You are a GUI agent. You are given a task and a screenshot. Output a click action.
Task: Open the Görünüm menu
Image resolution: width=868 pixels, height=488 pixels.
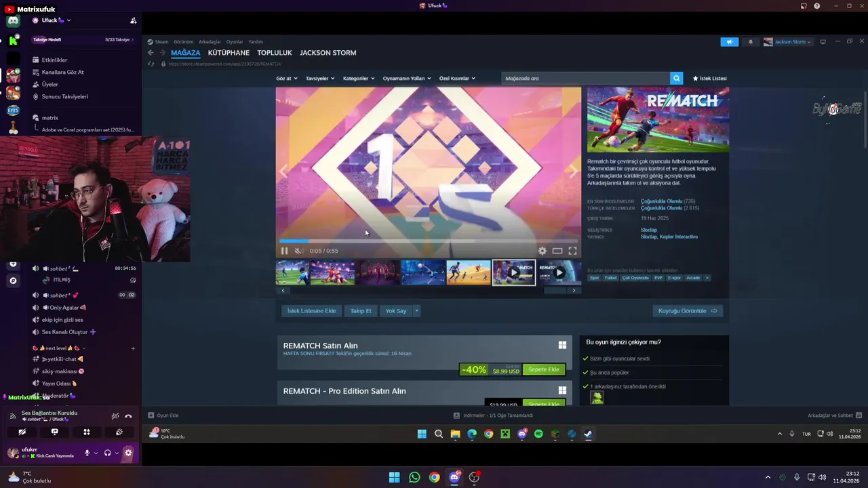pyautogui.click(x=183, y=41)
